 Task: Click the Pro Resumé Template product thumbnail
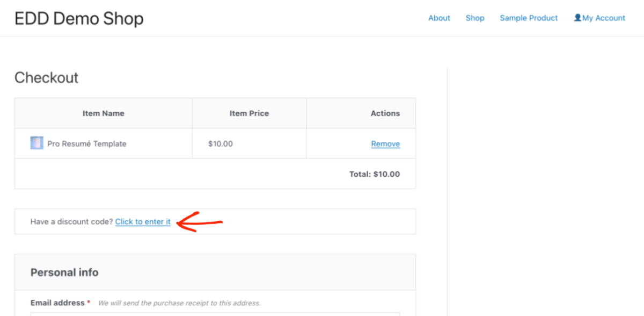tap(36, 143)
